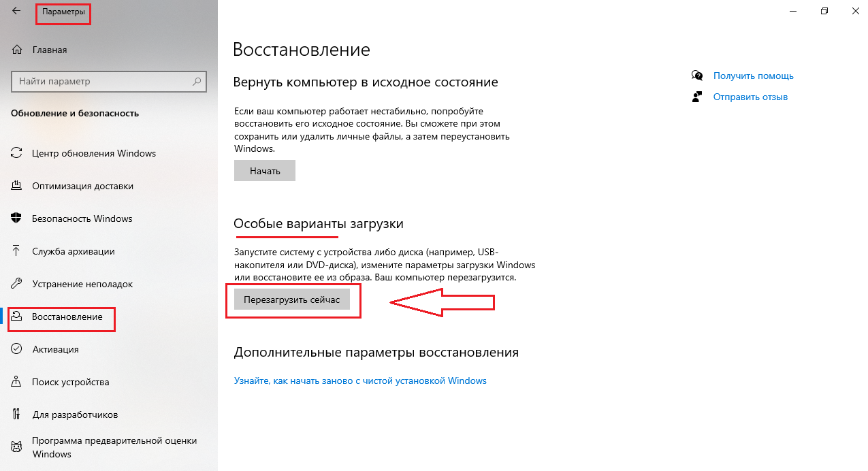
Task: Click the Восстановление page heading
Action: pyautogui.click(x=302, y=49)
